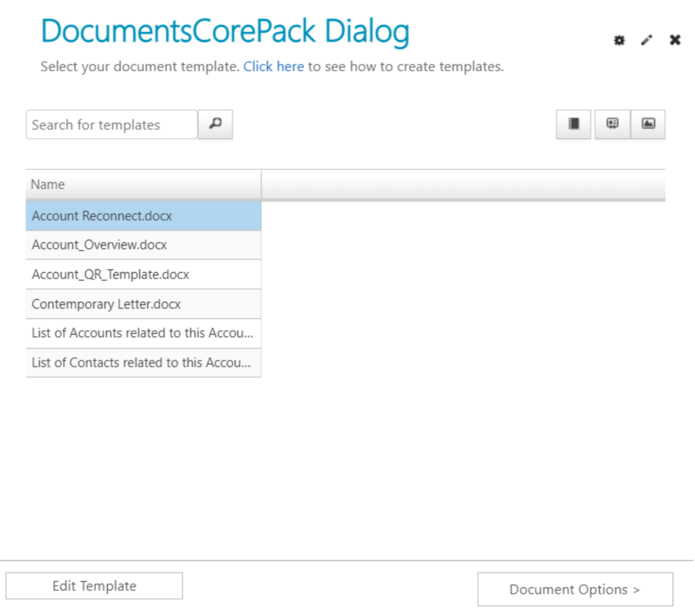The height and width of the screenshot is (616, 695).
Task: Switch to image thumbnail view icon
Action: 647,124
